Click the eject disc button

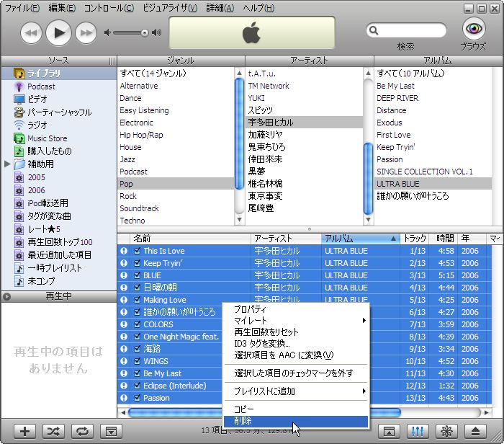[475, 432]
